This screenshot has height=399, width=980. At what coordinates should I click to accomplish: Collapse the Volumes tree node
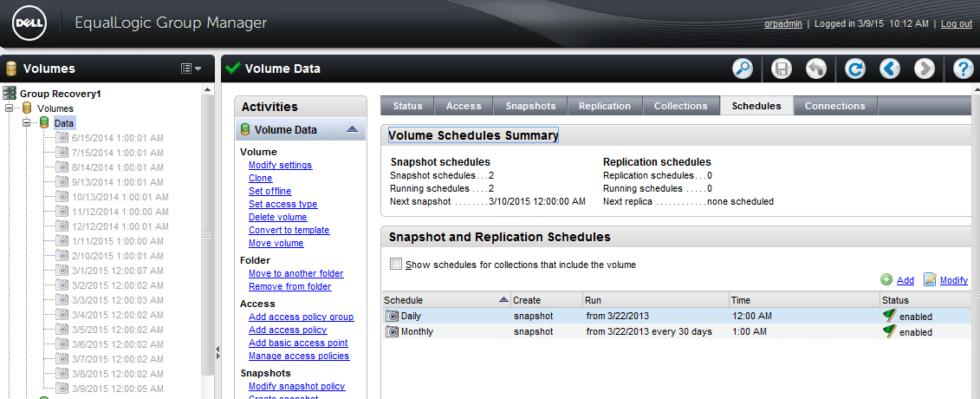click(x=10, y=108)
